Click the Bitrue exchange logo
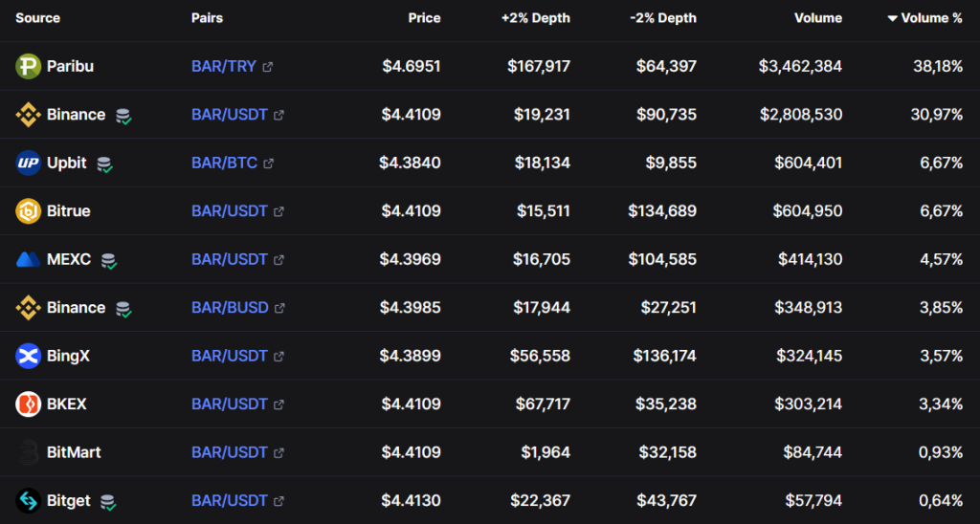 point(28,211)
